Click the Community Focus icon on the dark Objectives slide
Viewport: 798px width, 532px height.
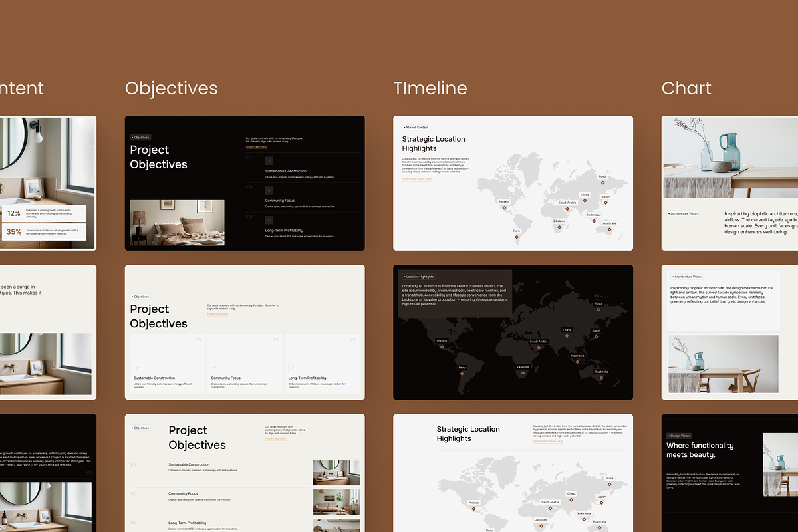[x=269, y=190]
